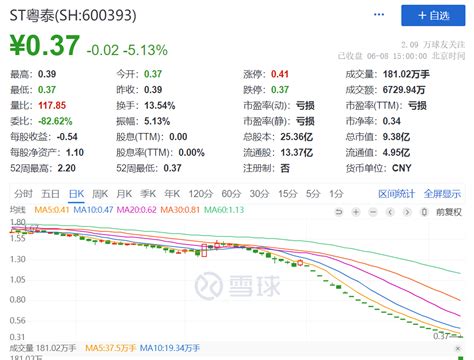The height and width of the screenshot is (360, 474).
Task: Reset chart view with the undo arrow icon
Action: point(339,212)
